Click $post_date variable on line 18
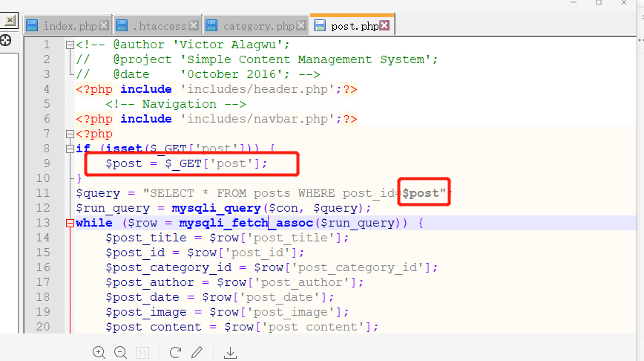The image size is (644, 361). 142,297
